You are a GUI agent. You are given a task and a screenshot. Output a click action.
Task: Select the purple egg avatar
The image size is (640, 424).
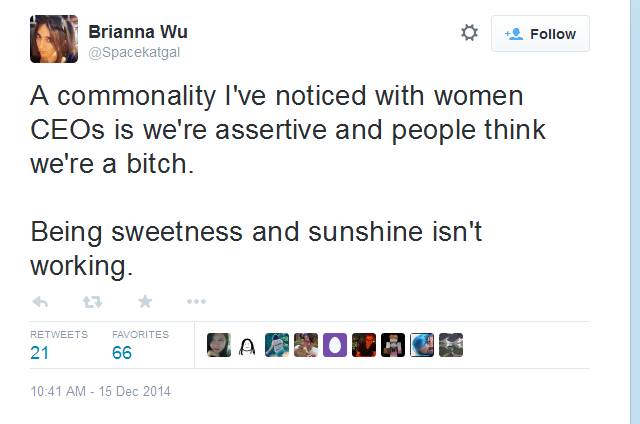tap(335, 345)
